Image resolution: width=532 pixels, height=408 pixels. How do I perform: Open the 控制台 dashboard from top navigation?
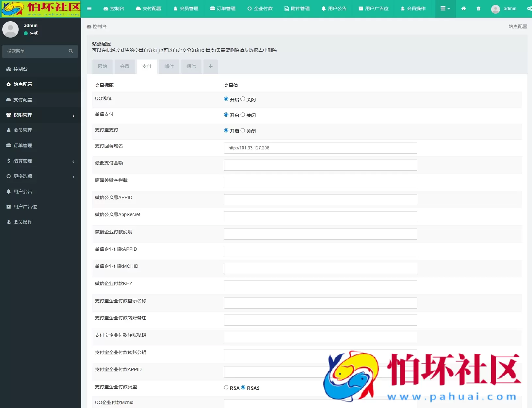coord(114,9)
